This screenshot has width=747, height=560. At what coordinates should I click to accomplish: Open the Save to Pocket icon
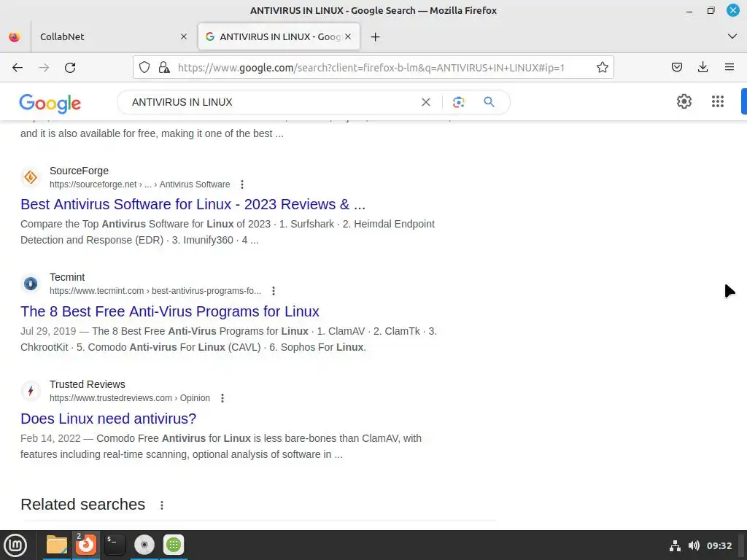point(676,67)
